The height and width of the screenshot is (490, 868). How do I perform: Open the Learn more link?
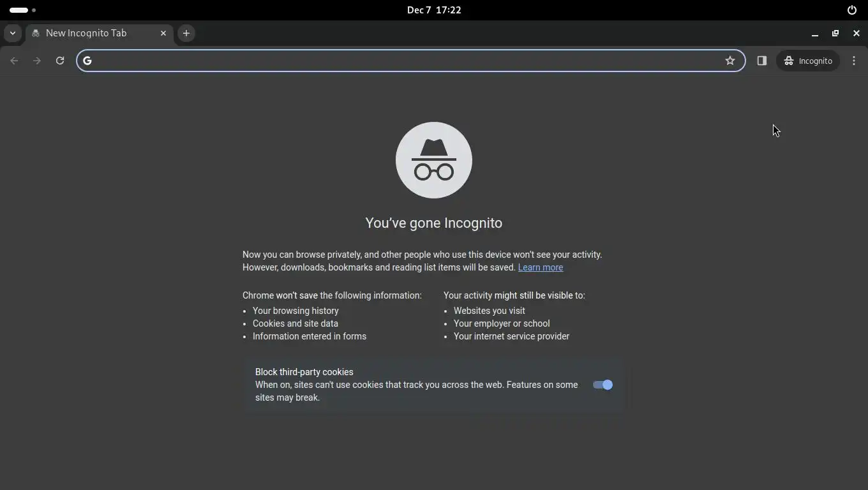click(541, 267)
